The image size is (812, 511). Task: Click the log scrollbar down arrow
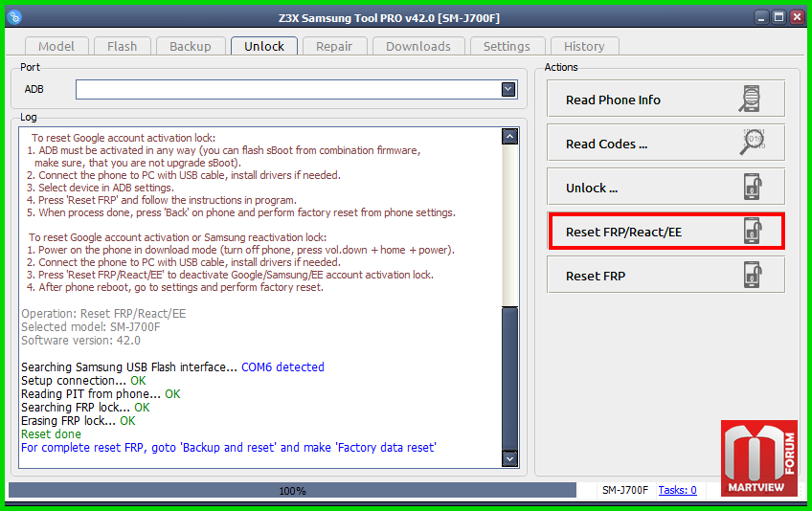509,458
